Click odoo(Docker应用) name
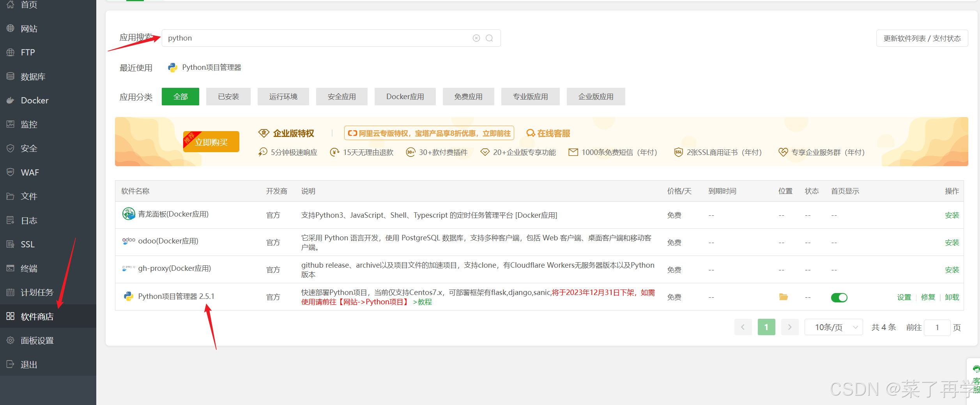The height and width of the screenshot is (405, 980). pos(168,241)
